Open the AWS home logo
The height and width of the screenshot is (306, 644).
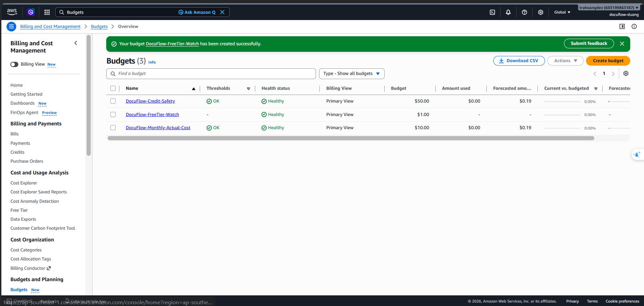pos(12,12)
